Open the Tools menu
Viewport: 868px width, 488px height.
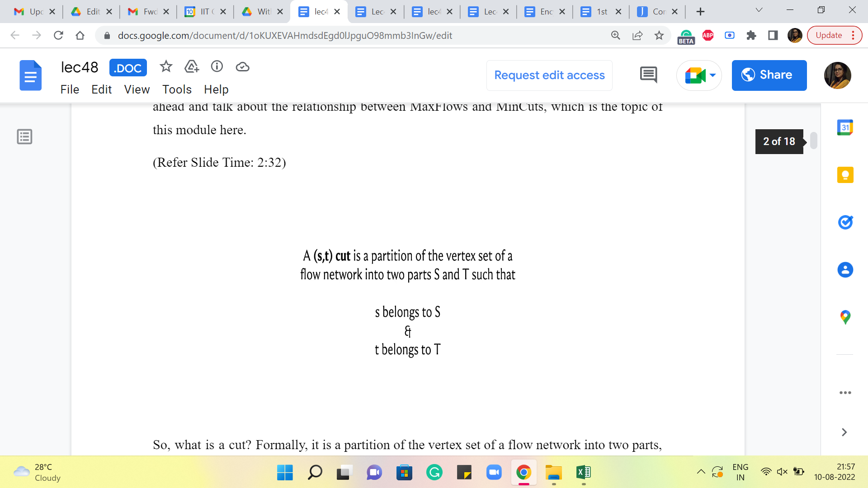pos(177,89)
